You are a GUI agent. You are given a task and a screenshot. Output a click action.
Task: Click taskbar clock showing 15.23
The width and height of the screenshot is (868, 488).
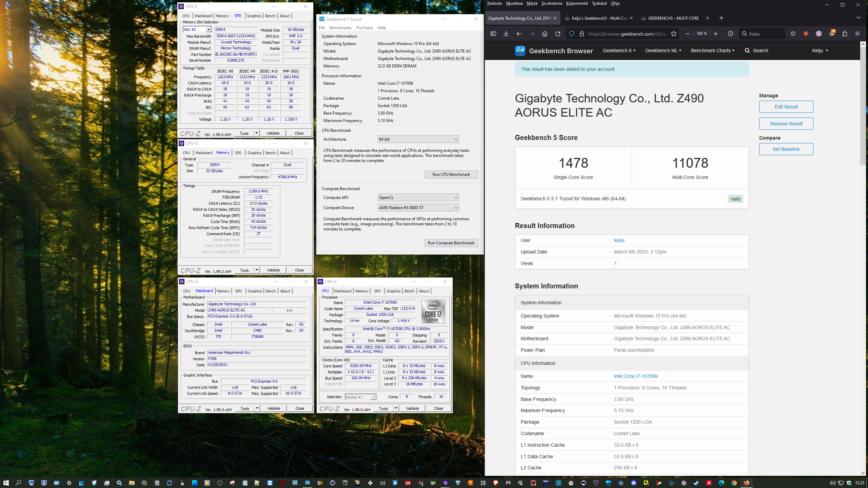(x=860, y=483)
